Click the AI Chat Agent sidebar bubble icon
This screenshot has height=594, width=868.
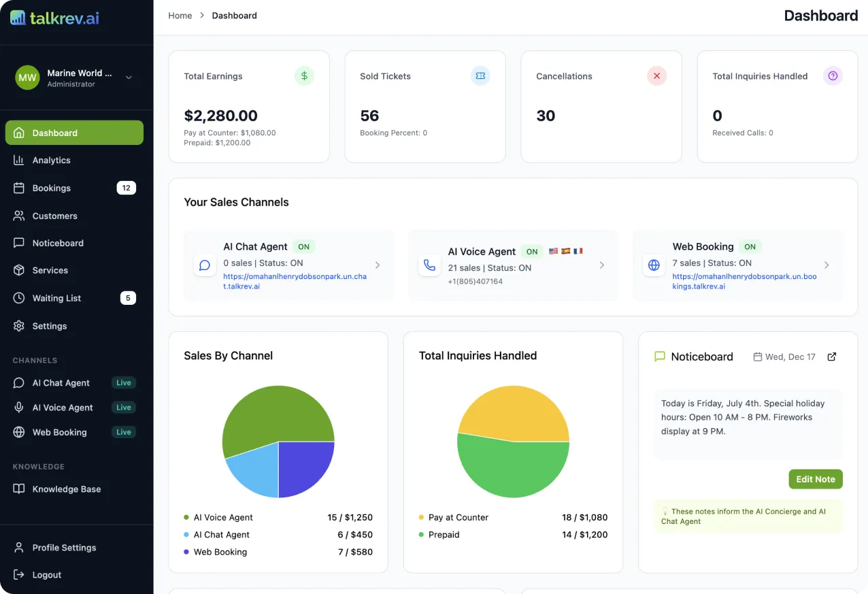point(19,383)
